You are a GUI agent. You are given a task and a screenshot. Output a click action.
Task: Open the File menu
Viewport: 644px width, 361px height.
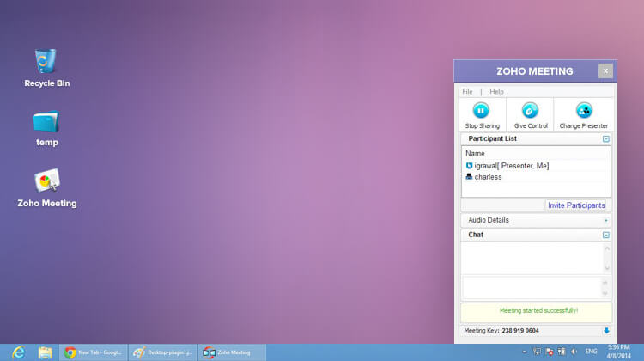(x=467, y=91)
